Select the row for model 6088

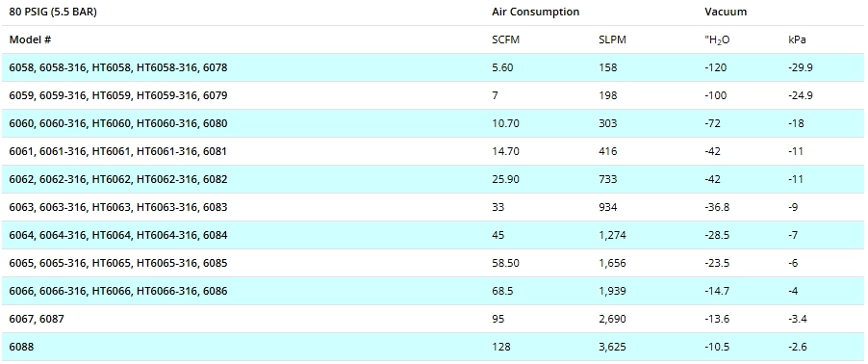coord(433,347)
